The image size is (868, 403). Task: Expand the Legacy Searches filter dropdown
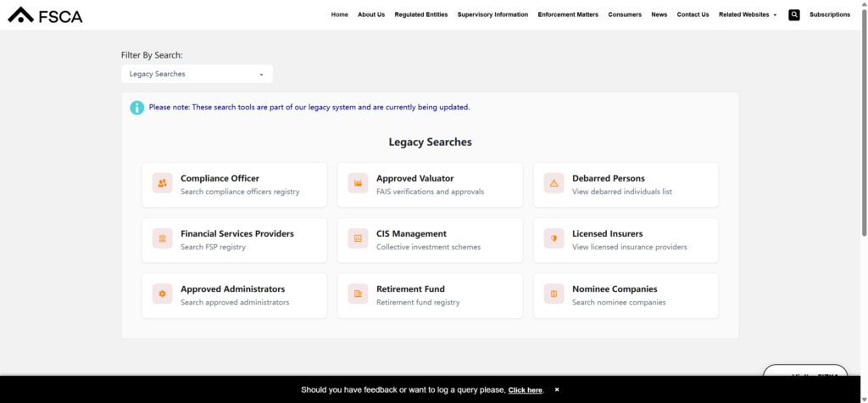197,74
